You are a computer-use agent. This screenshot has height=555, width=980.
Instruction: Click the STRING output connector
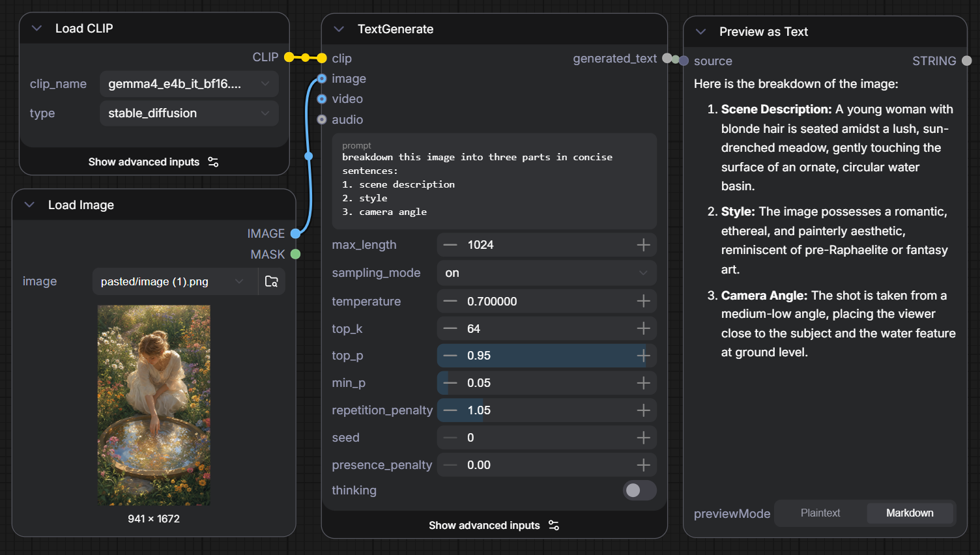[x=967, y=61]
